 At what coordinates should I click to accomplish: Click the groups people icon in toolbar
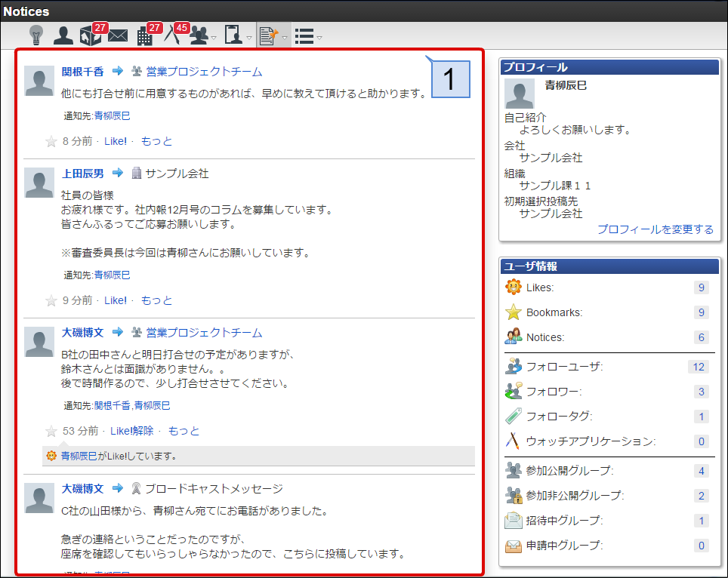pyautogui.click(x=199, y=35)
